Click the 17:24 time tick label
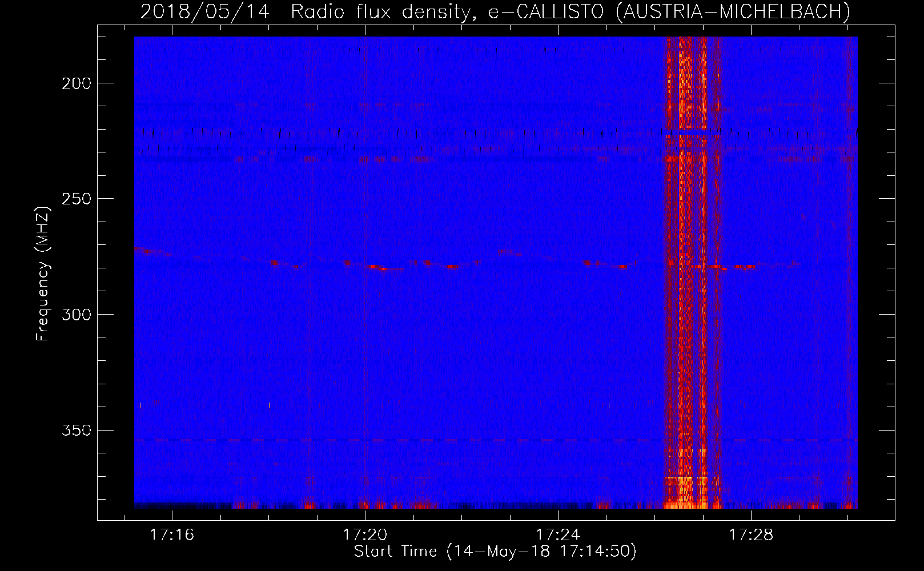The image size is (924, 571). tap(558, 534)
